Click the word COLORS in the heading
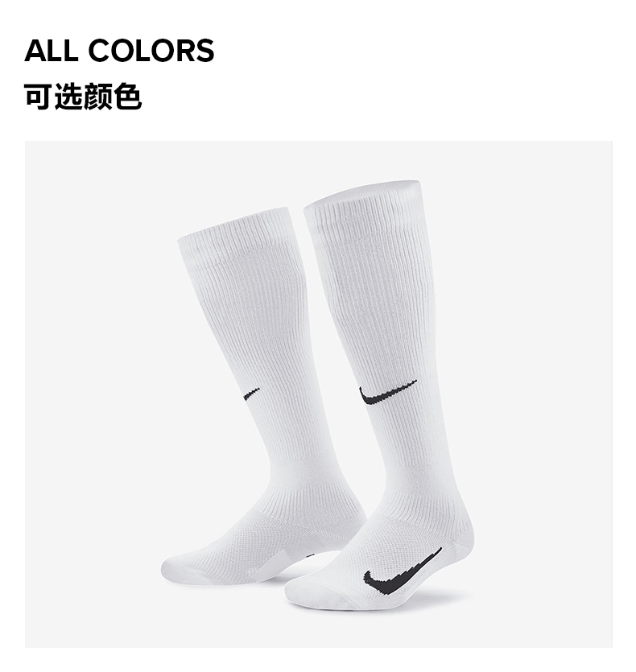This screenshot has height=672, width=636. [151, 50]
